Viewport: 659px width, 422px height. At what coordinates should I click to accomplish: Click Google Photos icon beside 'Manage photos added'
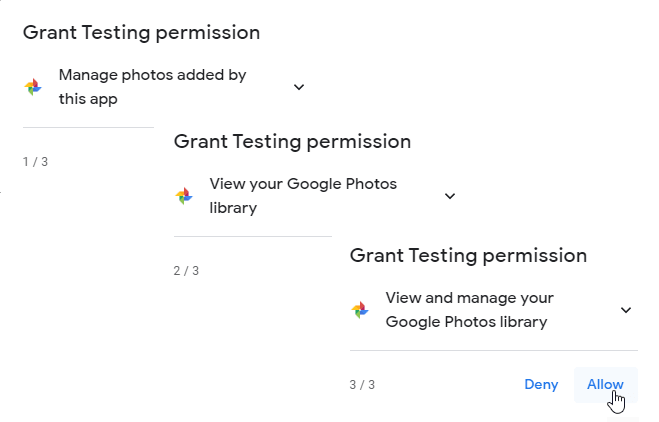pyautogui.click(x=33, y=87)
